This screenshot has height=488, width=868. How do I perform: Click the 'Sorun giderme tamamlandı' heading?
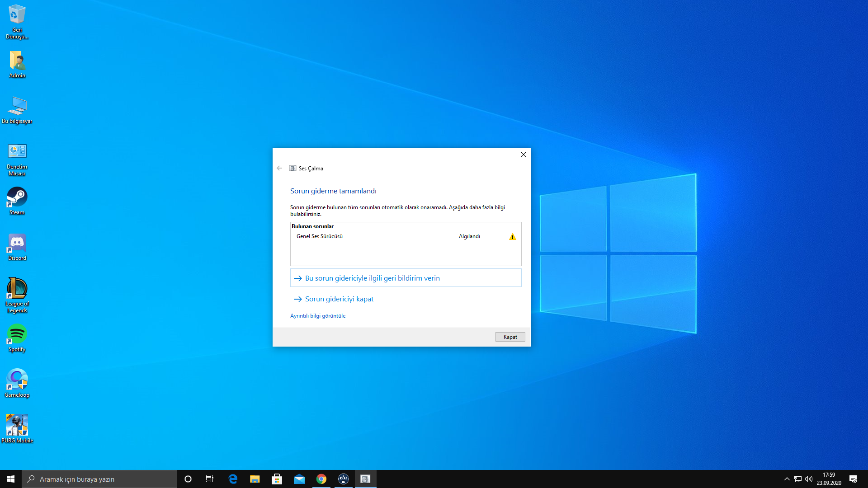pos(333,191)
